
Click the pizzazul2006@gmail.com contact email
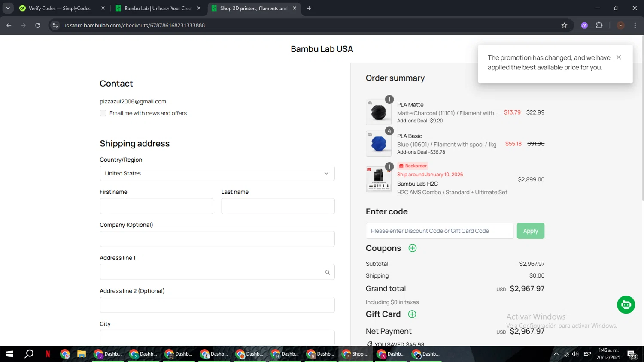pyautogui.click(x=133, y=102)
